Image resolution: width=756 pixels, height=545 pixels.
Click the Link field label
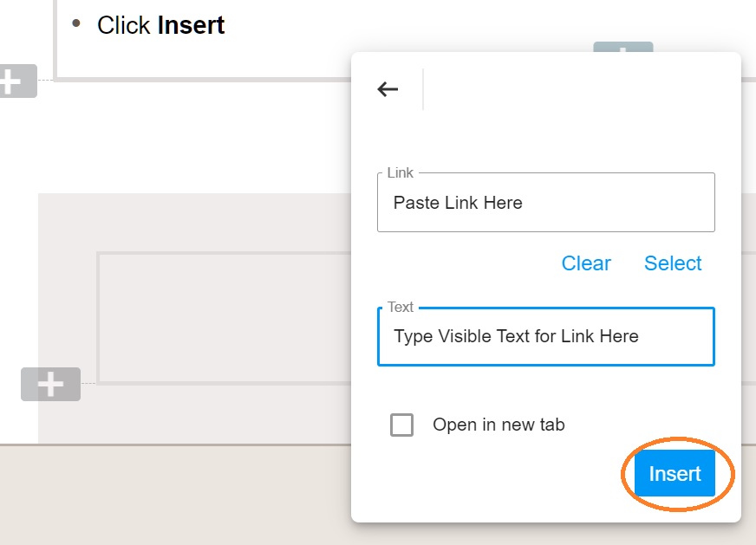pos(401,172)
